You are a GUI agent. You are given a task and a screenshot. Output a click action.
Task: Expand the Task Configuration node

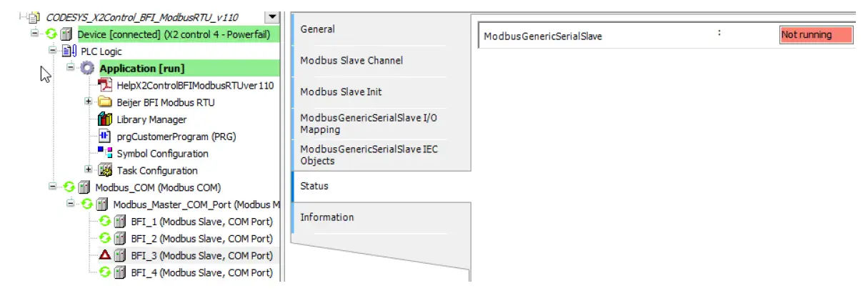coord(89,170)
